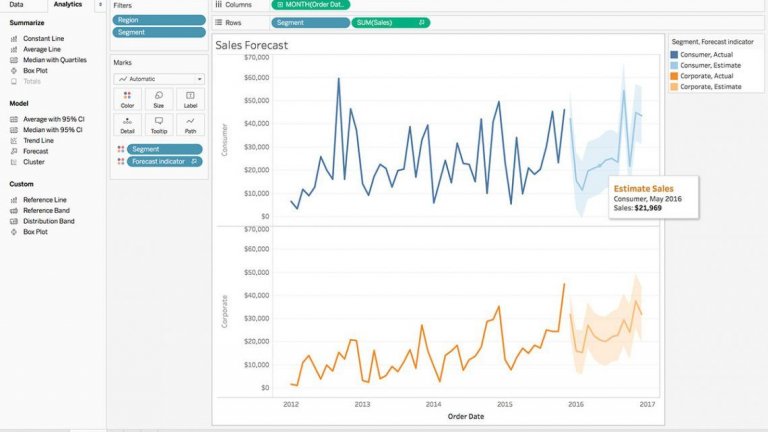Switch to the Analytics tab
This screenshot has height=432, width=768.
point(68,5)
